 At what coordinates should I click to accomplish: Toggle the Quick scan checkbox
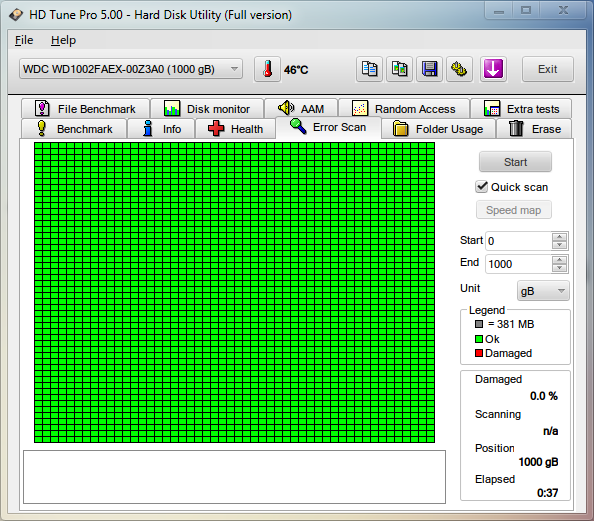[x=481, y=186]
